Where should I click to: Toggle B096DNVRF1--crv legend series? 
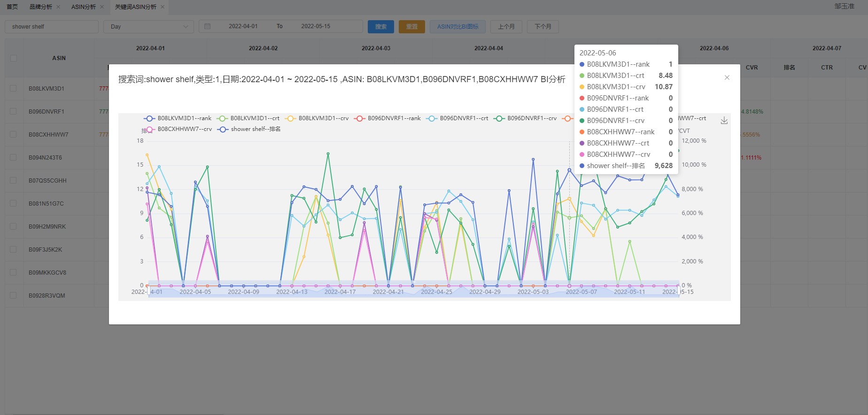click(525, 118)
